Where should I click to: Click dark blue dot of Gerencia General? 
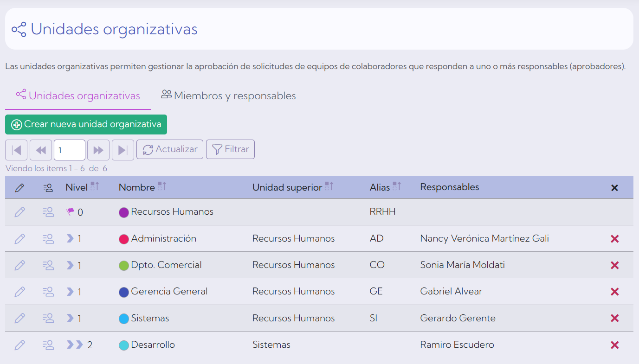click(x=124, y=292)
